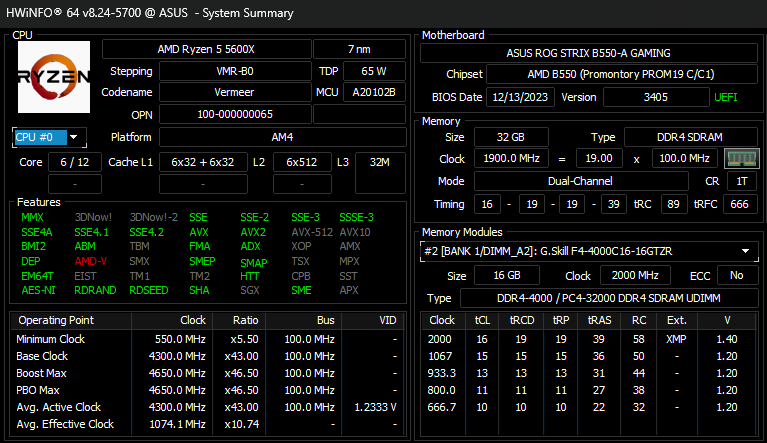Image resolution: width=767 pixels, height=443 pixels.
Task: Click the BIOS Date field 12/13/2023
Action: 520,97
